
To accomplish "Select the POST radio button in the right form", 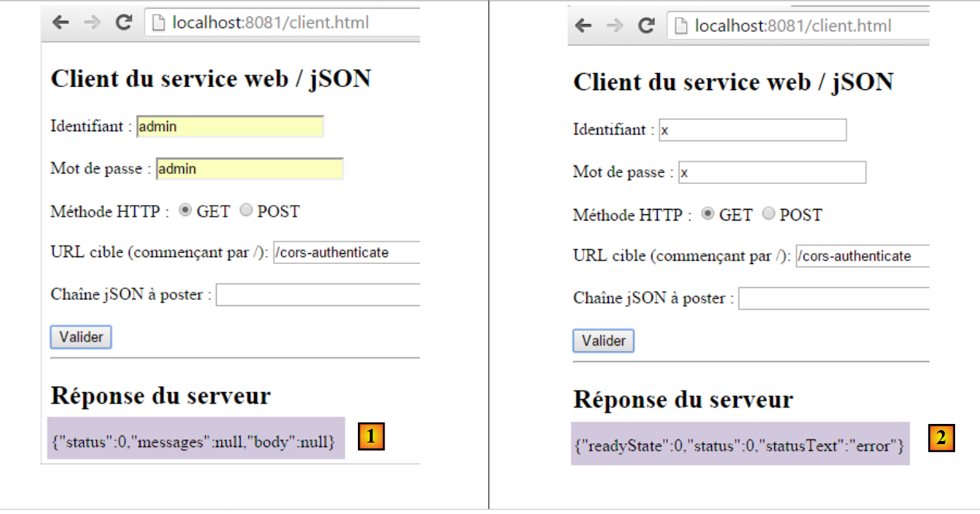I will point(768,215).
